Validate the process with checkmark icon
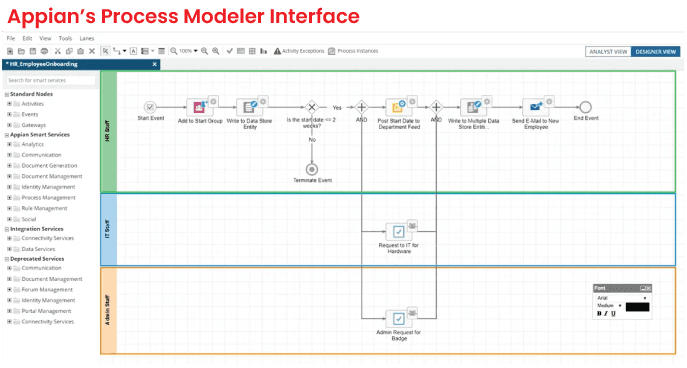The image size is (687, 368). coord(230,51)
